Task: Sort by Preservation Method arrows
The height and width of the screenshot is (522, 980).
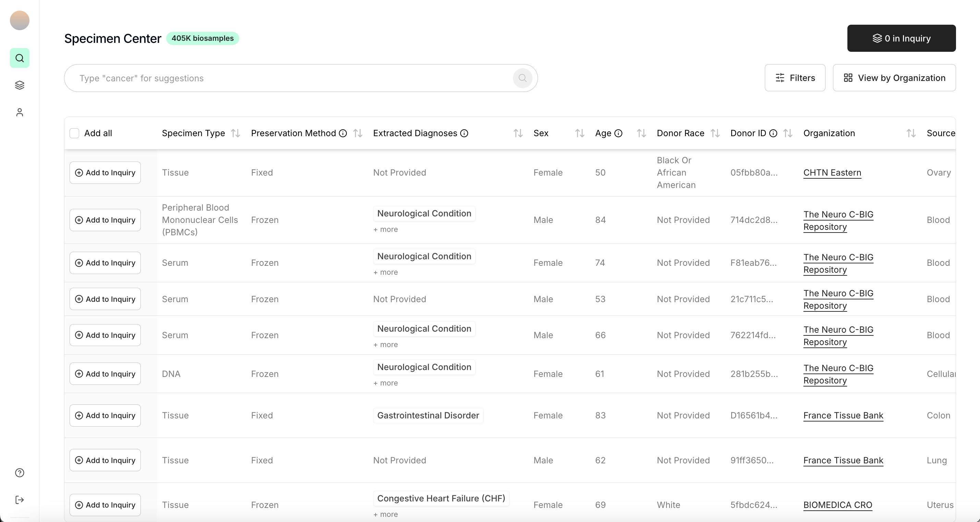Action: (358, 133)
